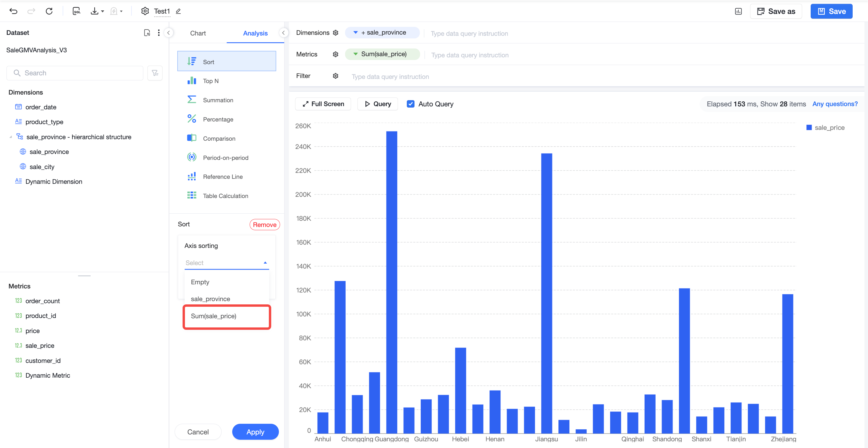Click the dataset filter icon beside Search

[155, 73]
